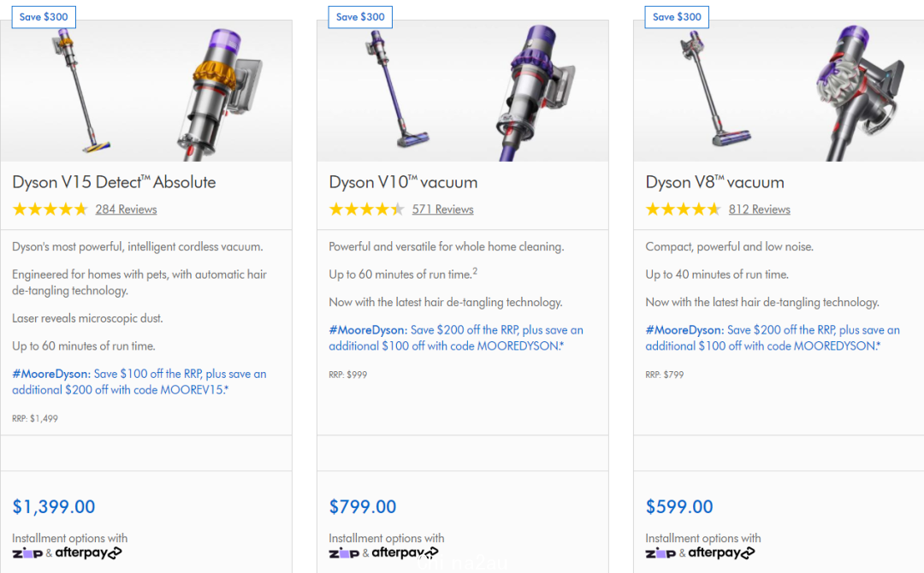Click the Zip logo under V10 price
Screen dimensions: 924x573
tap(344, 553)
